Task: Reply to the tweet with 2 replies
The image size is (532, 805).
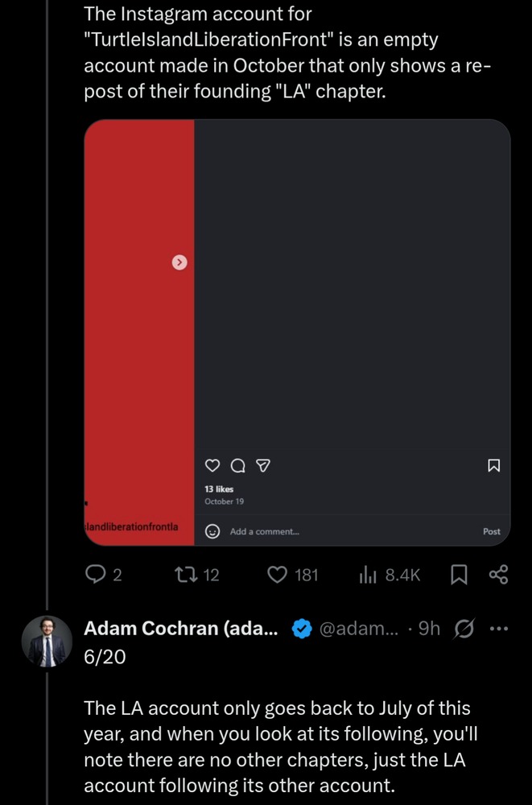Action: tap(96, 574)
